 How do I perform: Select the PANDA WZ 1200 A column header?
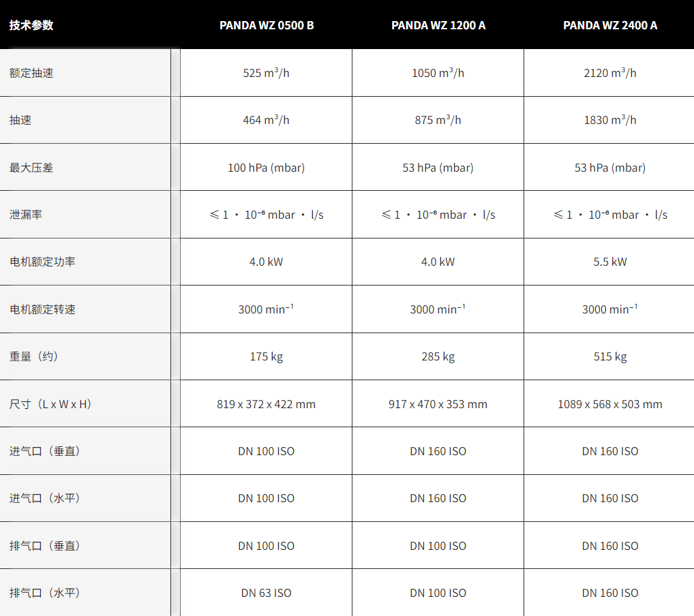pos(438,25)
